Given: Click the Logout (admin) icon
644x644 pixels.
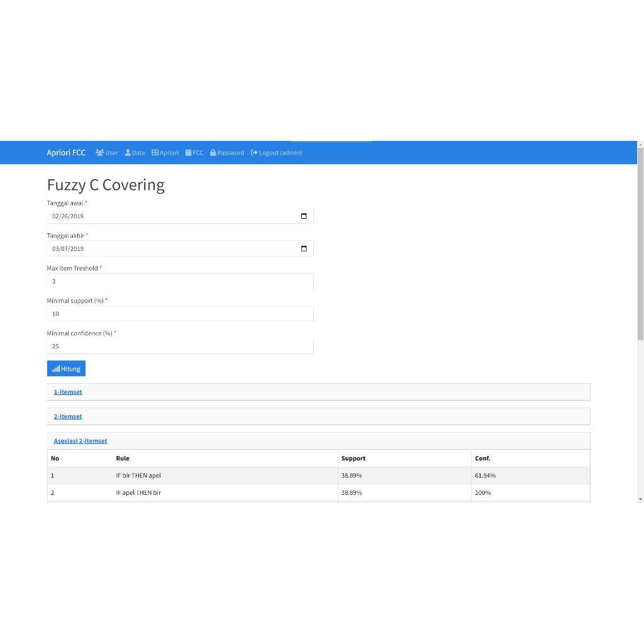Looking at the screenshot, I should point(254,153).
